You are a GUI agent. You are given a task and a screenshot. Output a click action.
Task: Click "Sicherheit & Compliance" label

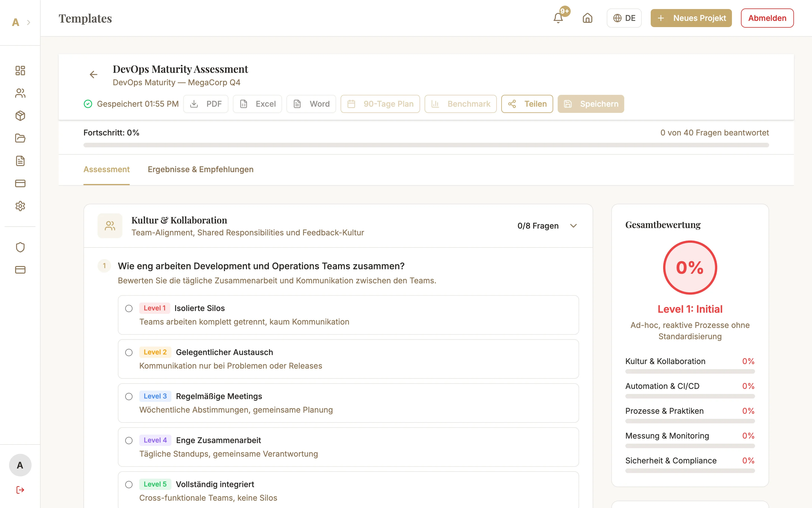click(671, 461)
